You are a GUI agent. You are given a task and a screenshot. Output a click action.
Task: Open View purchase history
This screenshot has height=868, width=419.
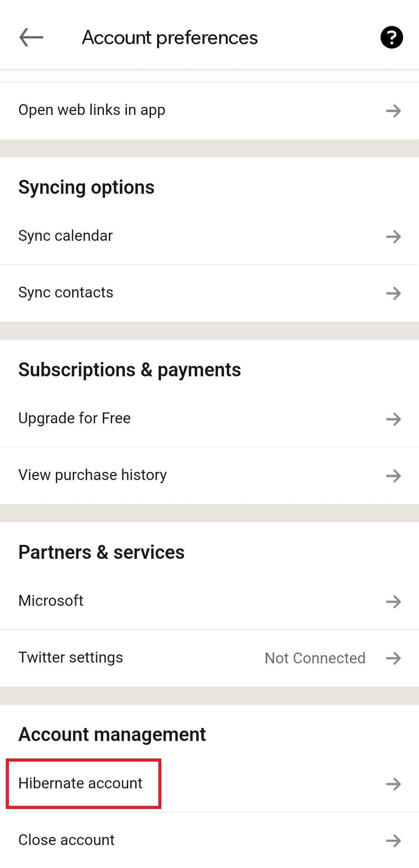point(92,475)
